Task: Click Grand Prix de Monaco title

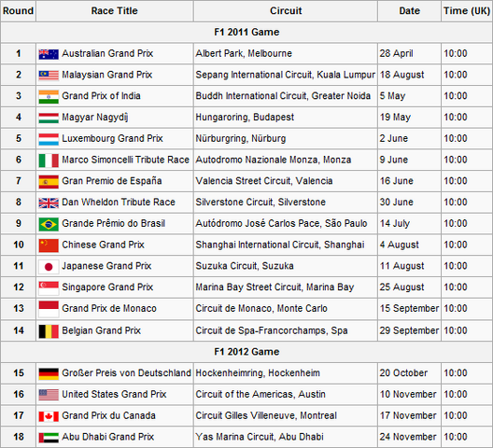Action: tap(109, 308)
